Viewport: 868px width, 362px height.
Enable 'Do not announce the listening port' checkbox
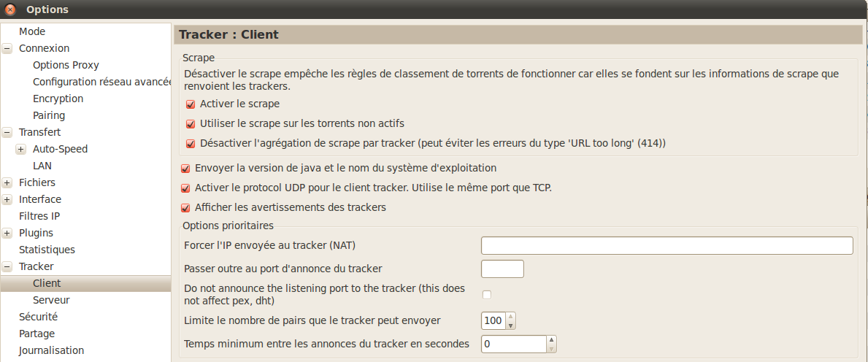point(487,295)
